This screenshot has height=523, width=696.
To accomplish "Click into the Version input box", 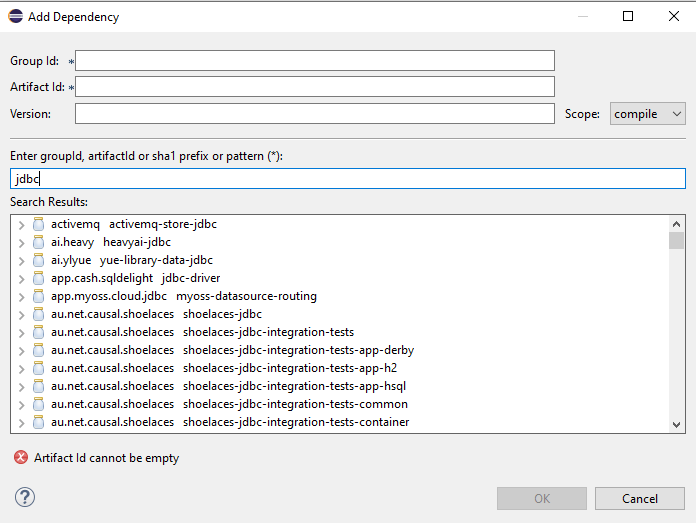I will [x=315, y=114].
